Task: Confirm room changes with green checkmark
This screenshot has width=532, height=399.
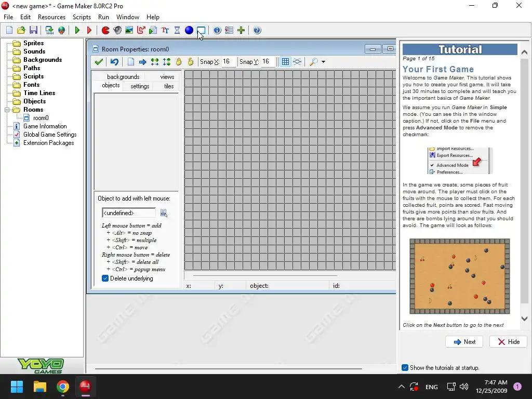Action: pyautogui.click(x=99, y=62)
